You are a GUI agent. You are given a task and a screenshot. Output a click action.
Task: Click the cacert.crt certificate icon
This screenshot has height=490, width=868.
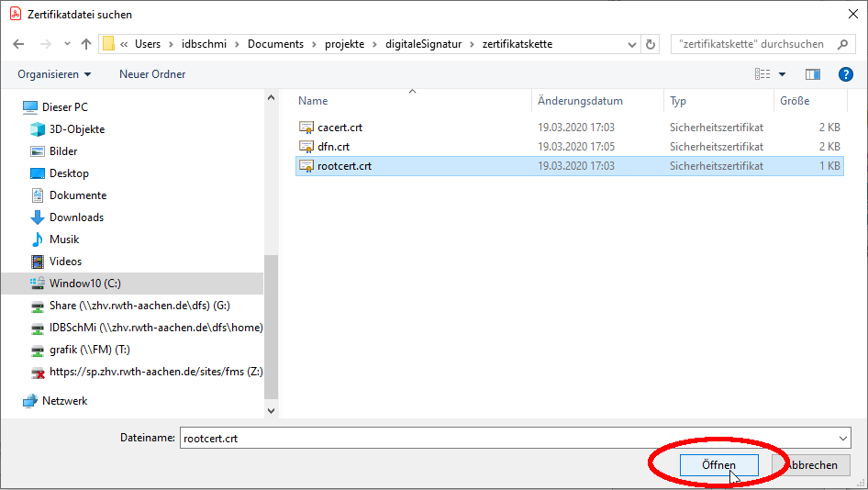coord(306,128)
